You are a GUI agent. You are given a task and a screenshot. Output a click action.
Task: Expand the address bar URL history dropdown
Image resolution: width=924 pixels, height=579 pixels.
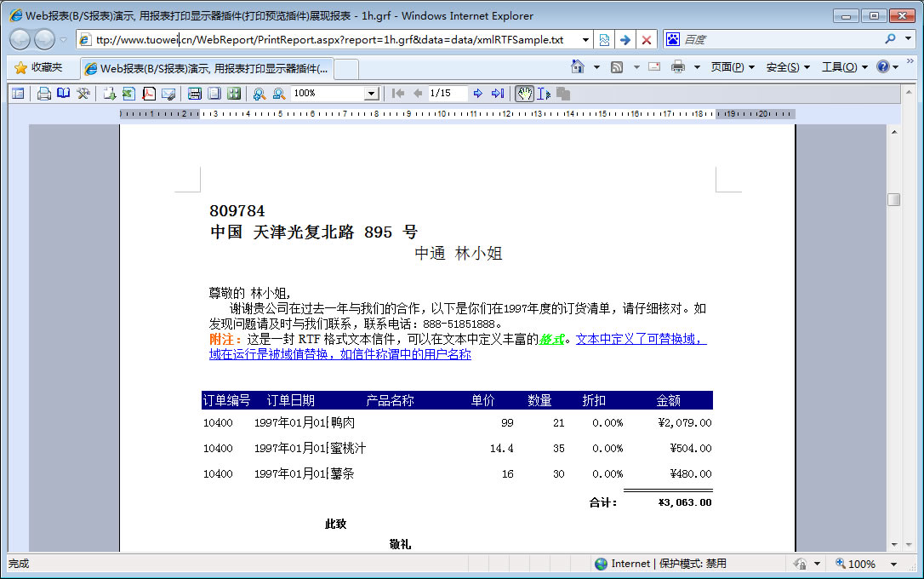tap(585, 40)
